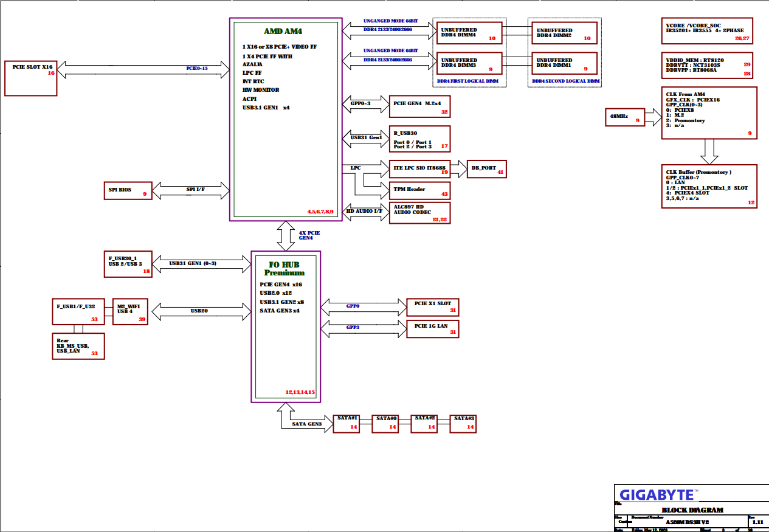The width and height of the screenshot is (769, 532).
Task: Click the GPP3 arrow label
Action: (353, 327)
